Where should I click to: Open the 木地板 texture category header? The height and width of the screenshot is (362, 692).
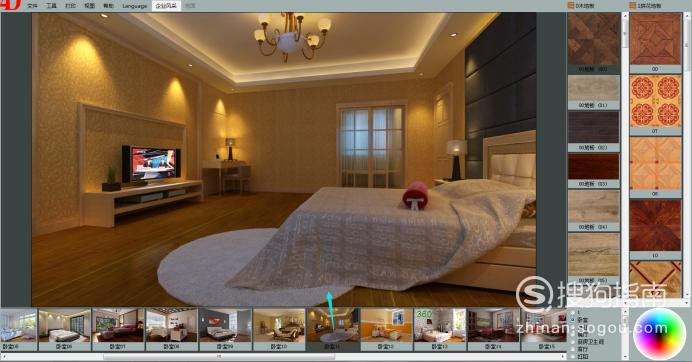click(x=581, y=6)
